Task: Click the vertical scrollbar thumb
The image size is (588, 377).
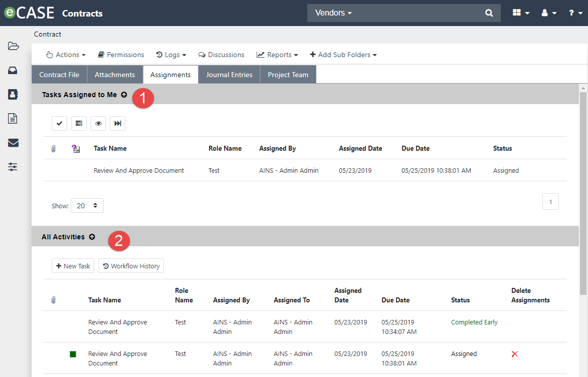Action: (x=583, y=194)
